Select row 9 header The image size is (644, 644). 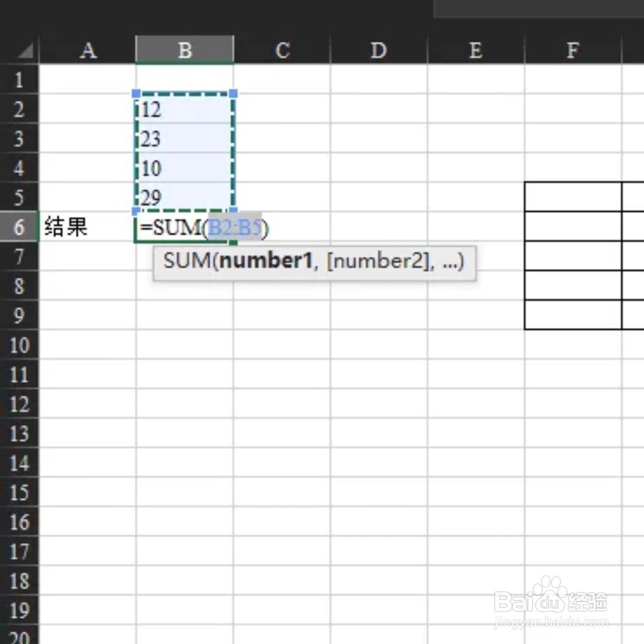pos(19,315)
